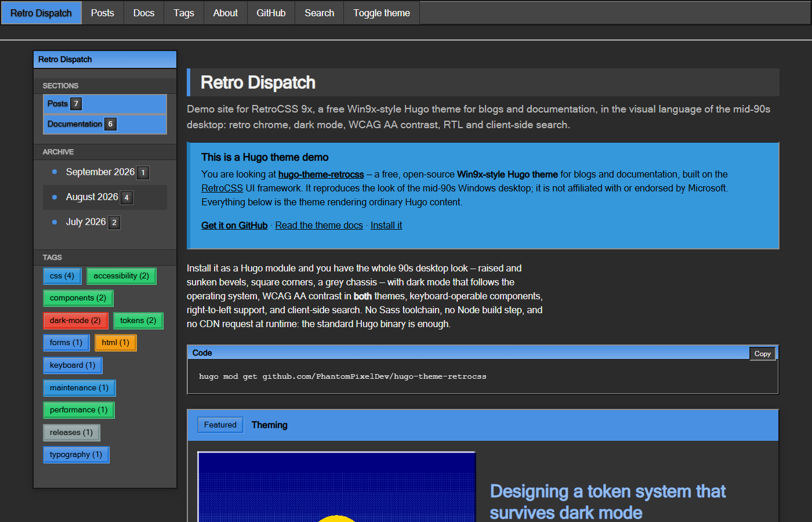Open the performance (1) tag
Viewport: 812px width, 522px height.
[x=78, y=410]
